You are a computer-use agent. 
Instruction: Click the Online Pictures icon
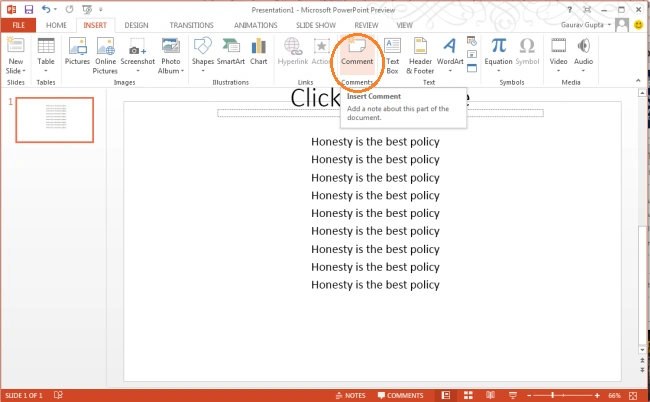(105, 56)
